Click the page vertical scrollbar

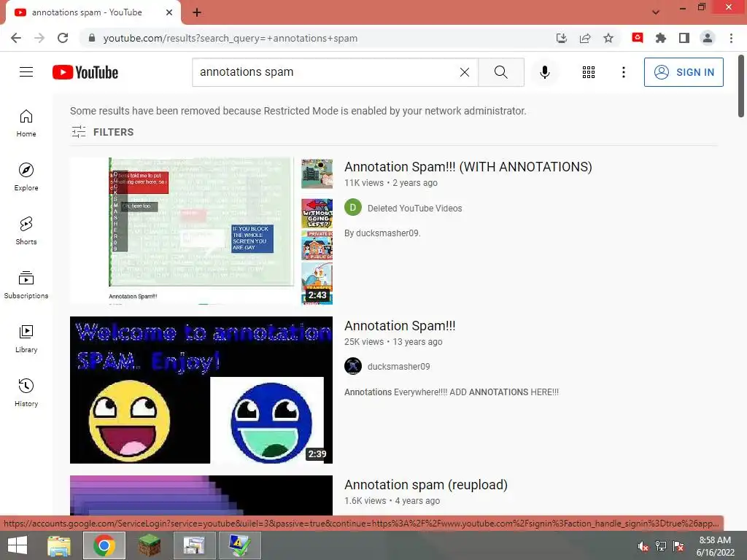tap(741, 86)
